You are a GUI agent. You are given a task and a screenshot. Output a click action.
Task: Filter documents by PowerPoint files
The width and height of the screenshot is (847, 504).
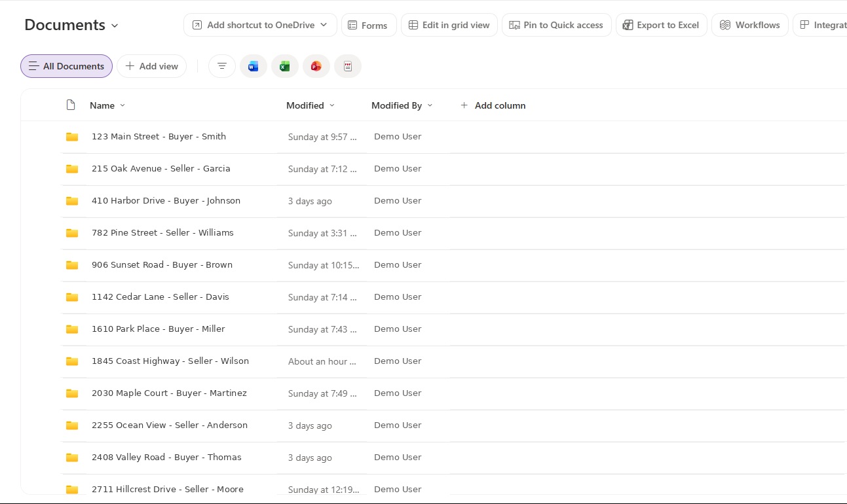coord(316,66)
